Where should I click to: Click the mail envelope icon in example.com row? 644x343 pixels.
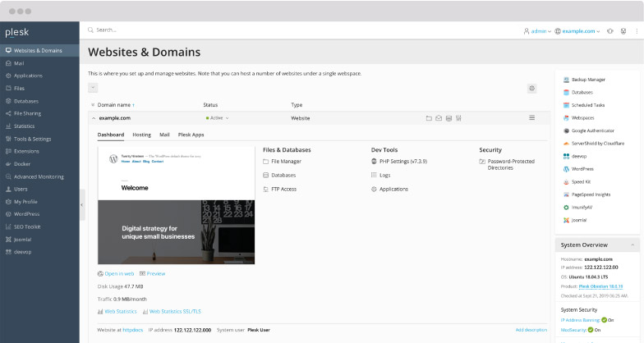[439, 118]
